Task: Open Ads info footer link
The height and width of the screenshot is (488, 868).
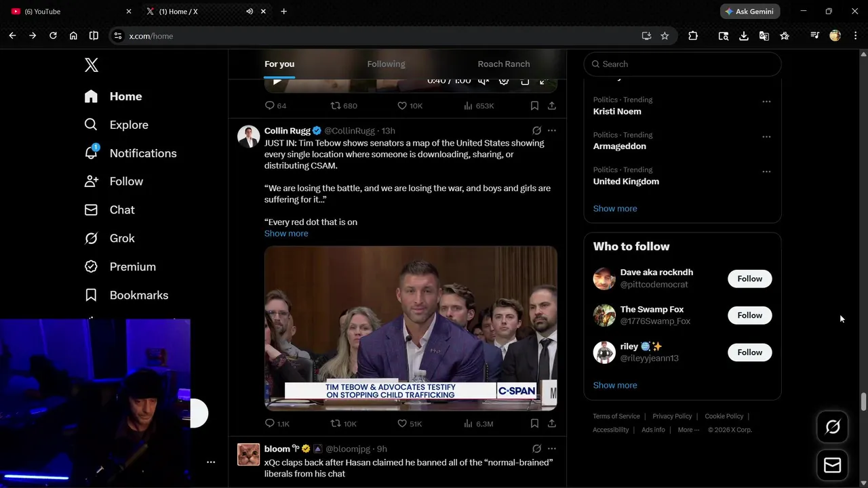Action: pyautogui.click(x=653, y=430)
